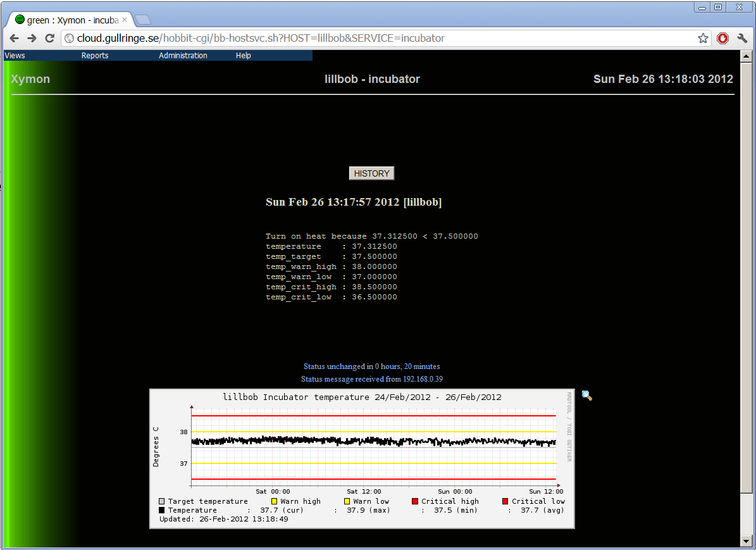This screenshot has width=756, height=550.
Task: Click the 'Sun Feb 26 13:18:03 2012' timestamp
Action: [663, 79]
